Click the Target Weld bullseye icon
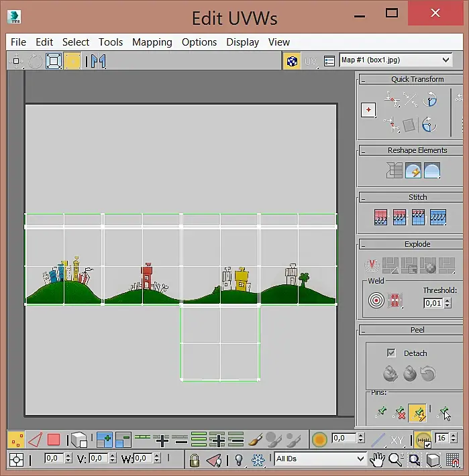Screen dimensions: 469x476 376,300
